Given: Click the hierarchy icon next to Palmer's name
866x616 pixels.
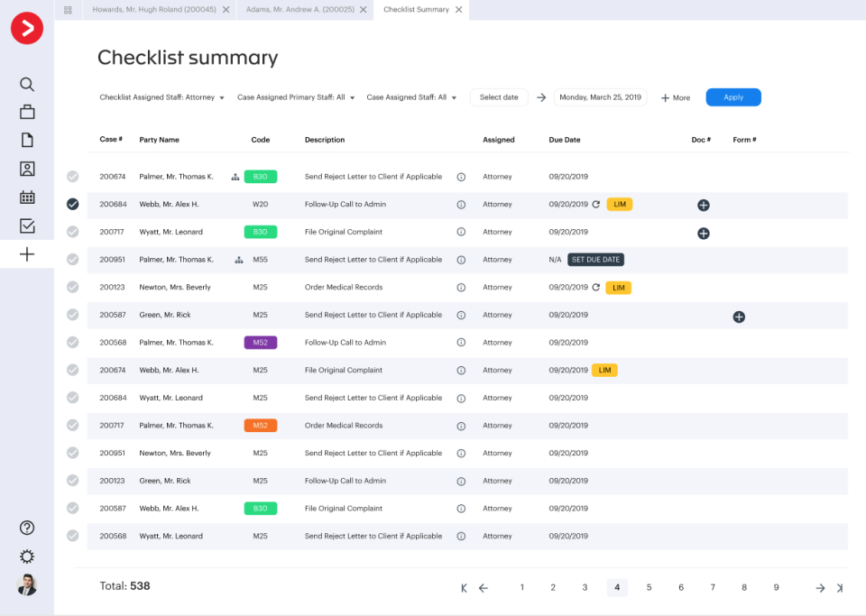Looking at the screenshot, I should tap(235, 177).
